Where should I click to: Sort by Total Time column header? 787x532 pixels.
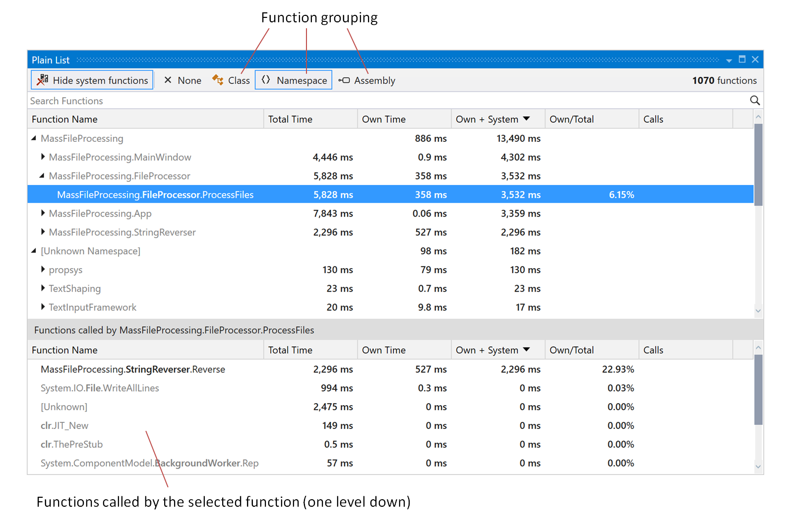pyautogui.click(x=290, y=119)
